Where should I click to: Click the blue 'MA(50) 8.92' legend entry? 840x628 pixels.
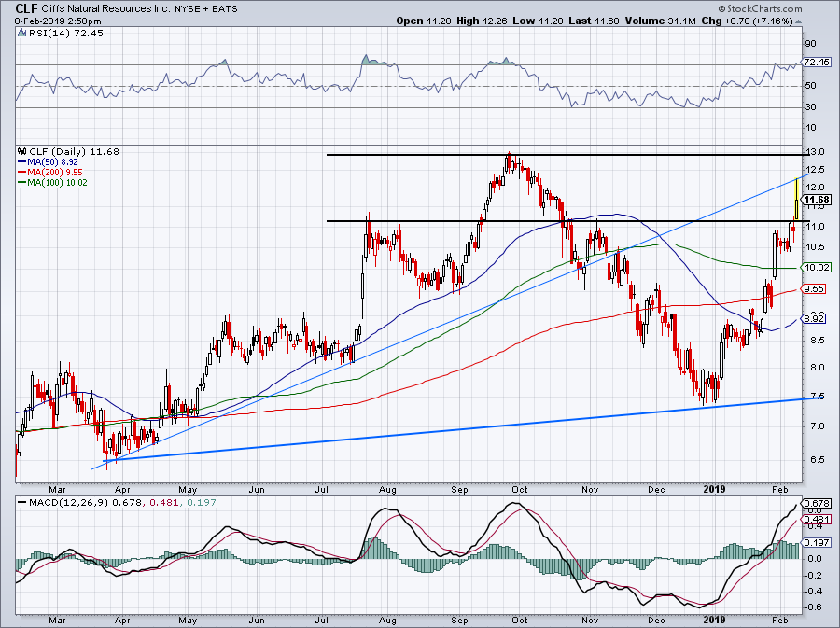click(x=48, y=161)
